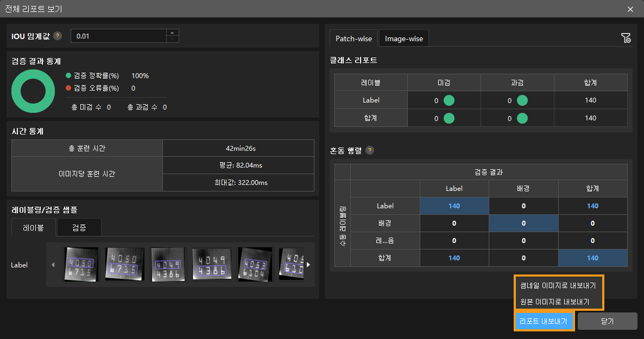644x339 pixels.
Task: Click the red 검증 오류율 legend dot
Action: [x=68, y=88]
